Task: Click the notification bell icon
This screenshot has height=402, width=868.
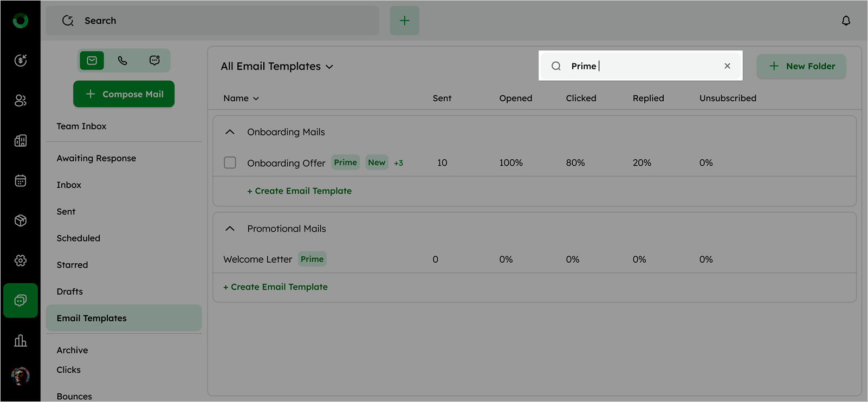Action: click(x=846, y=21)
